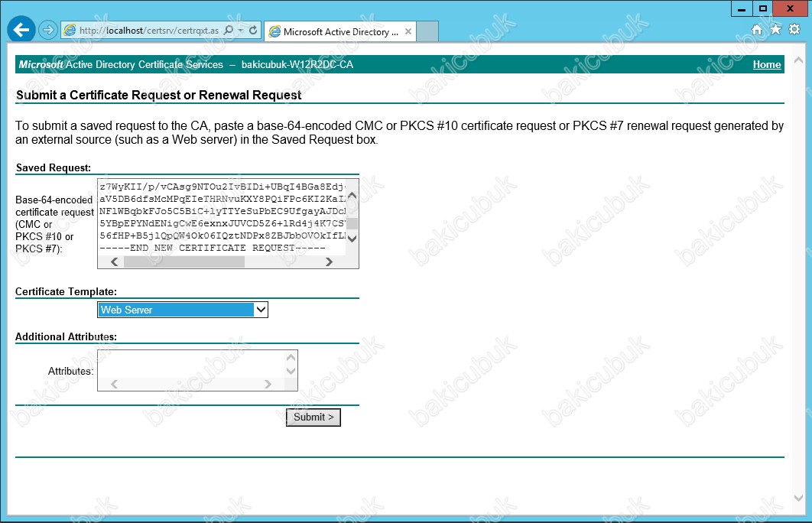Click Saved Request horizontal scrollbar thumb
The image size is (812, 523).
coord(184,262)
